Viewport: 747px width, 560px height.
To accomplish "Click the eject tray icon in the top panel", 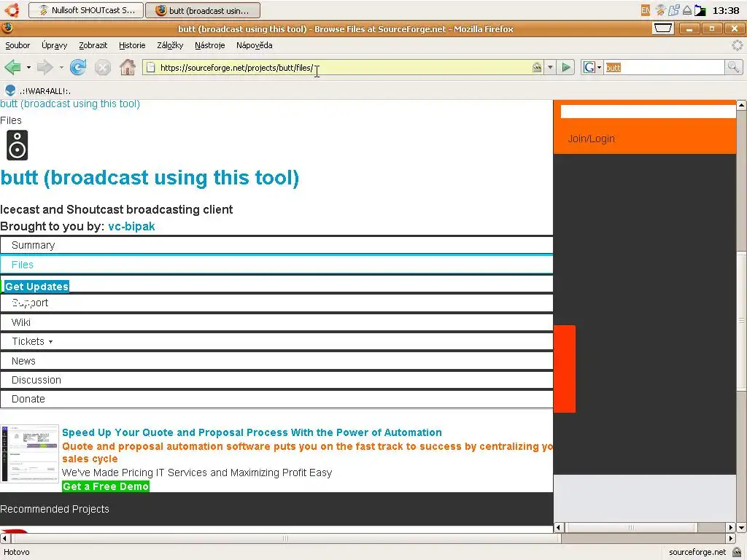I will click(687, 10).
